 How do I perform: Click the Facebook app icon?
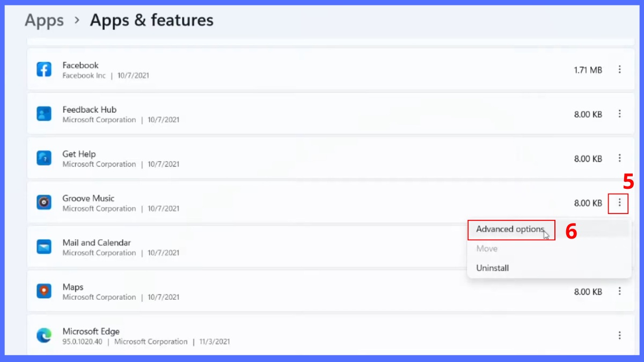click(x=44, y=69)
